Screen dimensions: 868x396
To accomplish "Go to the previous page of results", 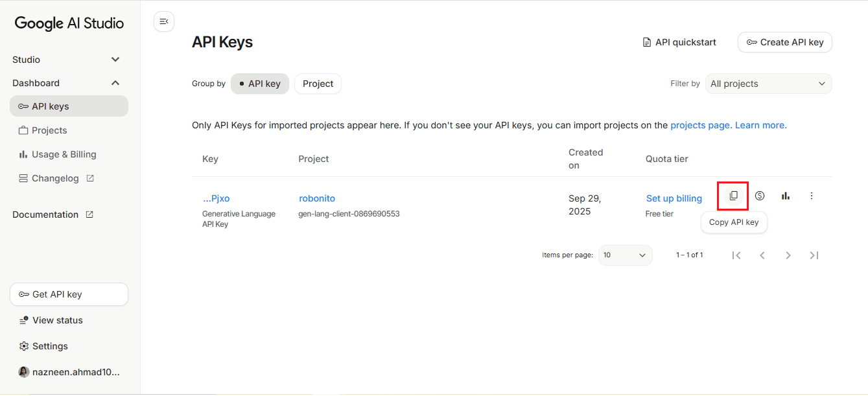I will 762,255.
